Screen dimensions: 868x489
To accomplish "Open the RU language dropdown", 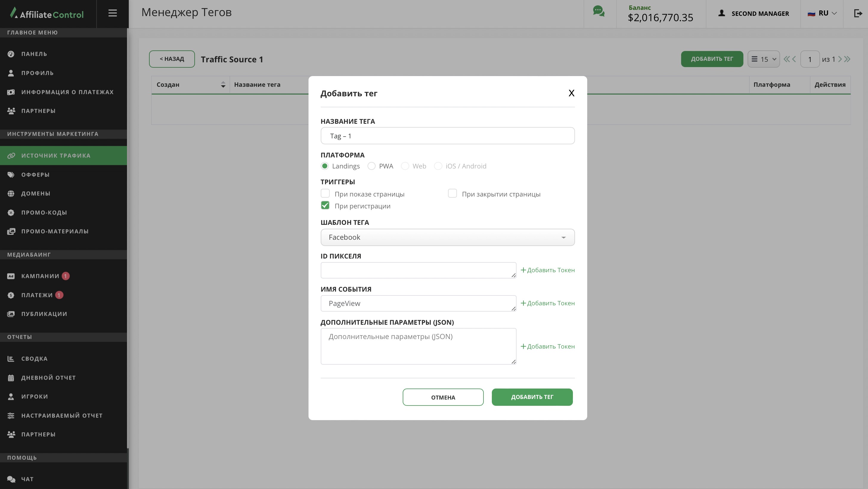I will point(822,13).
